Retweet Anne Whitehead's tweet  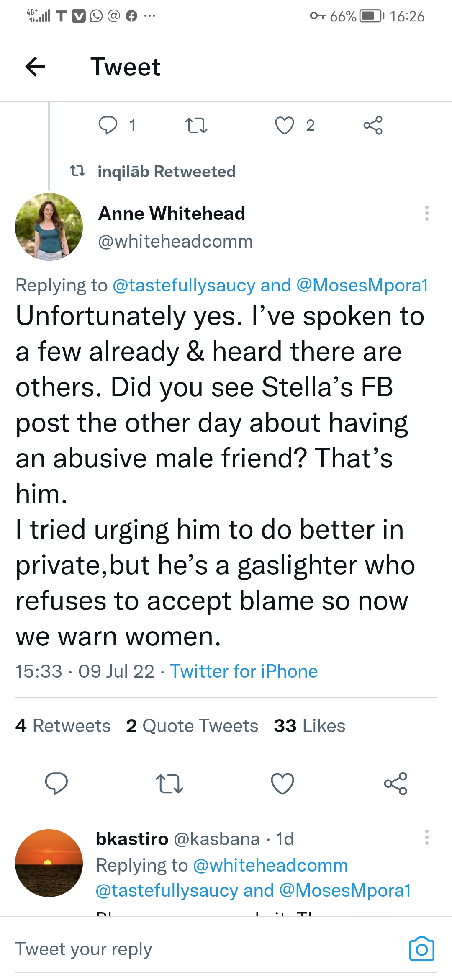[x=169, y=783]
